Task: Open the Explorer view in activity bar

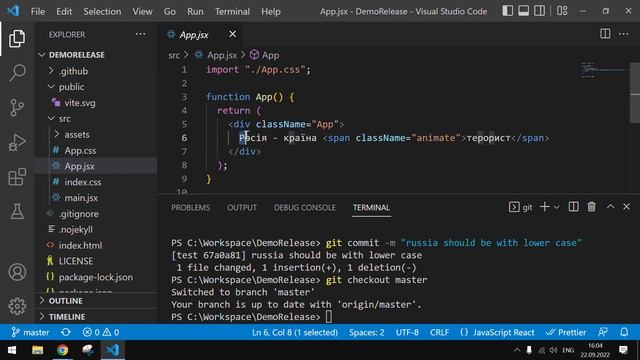Action: (17, 38)
